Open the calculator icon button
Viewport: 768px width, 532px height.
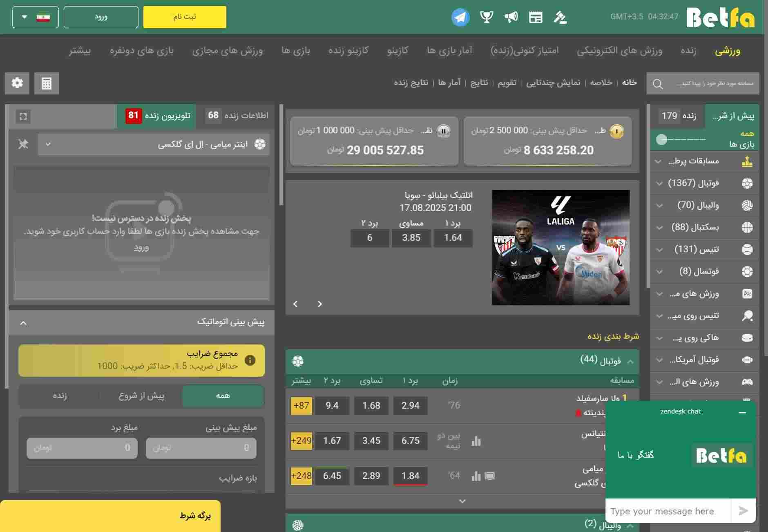pyautogui.click(x=46, y=83)
